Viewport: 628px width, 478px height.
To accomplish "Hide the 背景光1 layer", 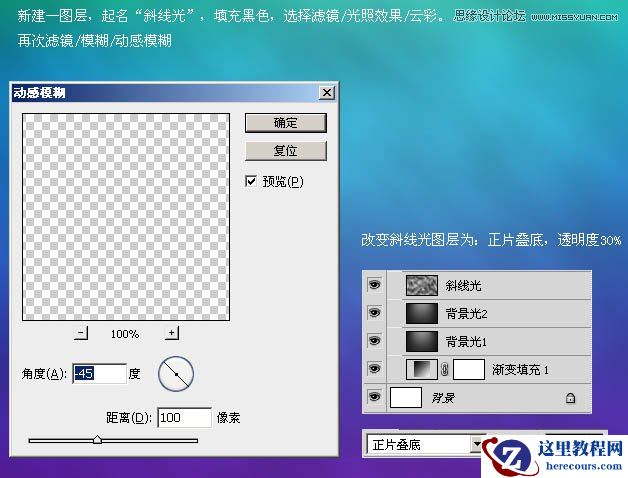I will click(374, 341).
